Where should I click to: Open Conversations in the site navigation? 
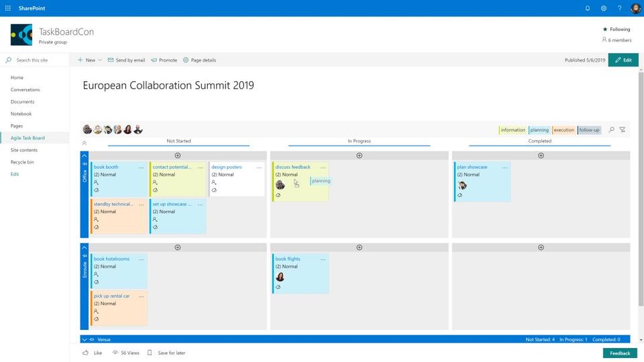pos(25,89)
